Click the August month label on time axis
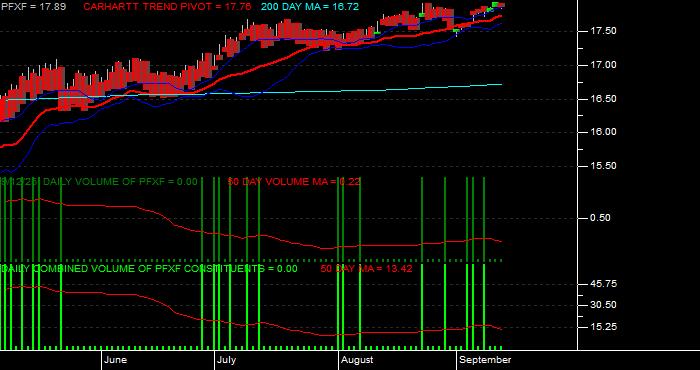 click(x=357, y=360)
